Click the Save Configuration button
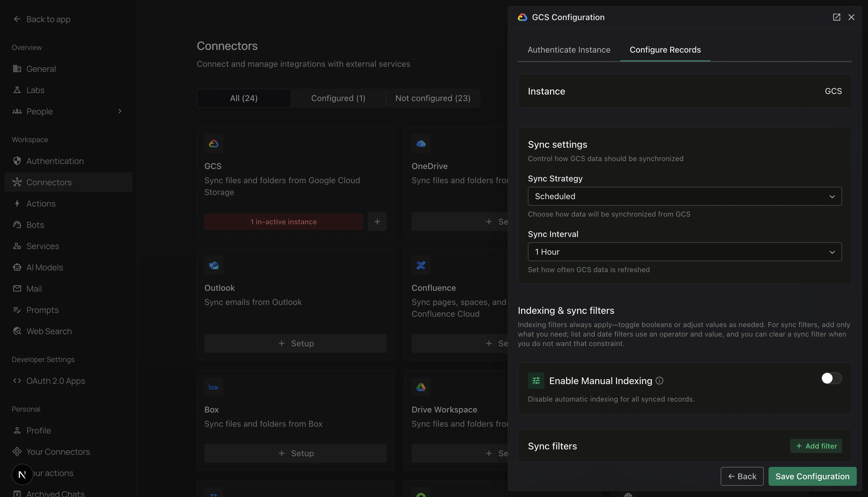 812,476
